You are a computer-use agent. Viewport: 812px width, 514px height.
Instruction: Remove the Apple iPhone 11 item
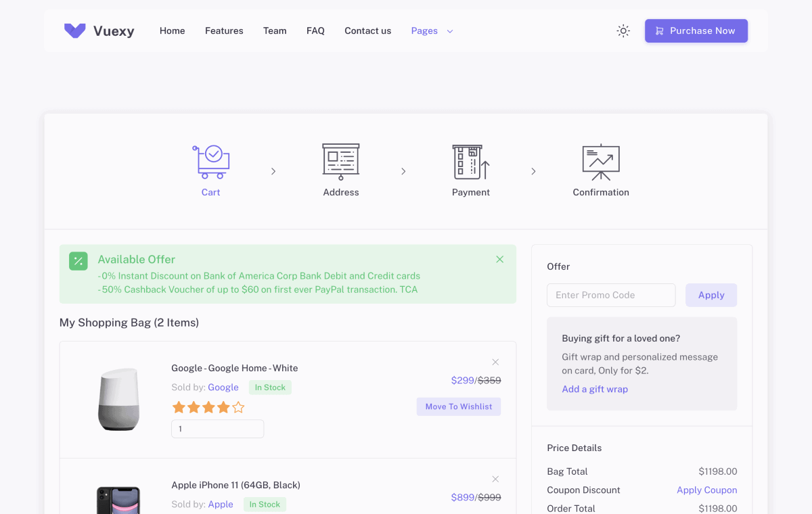point(495,478)
